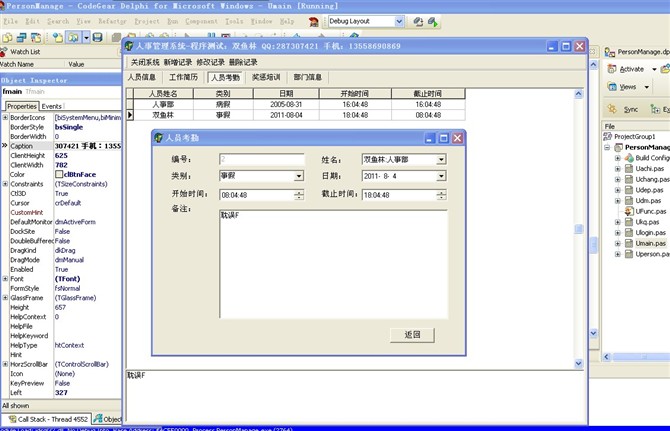The image size is (670, 431).
Task: Click the second Delphi toolbar icon with blue windows
Action: (21, 38)
